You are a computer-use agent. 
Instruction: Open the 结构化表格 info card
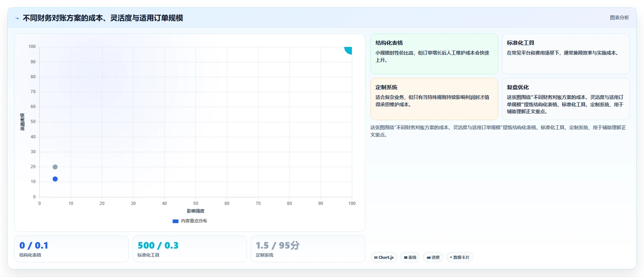pos(434,54)
